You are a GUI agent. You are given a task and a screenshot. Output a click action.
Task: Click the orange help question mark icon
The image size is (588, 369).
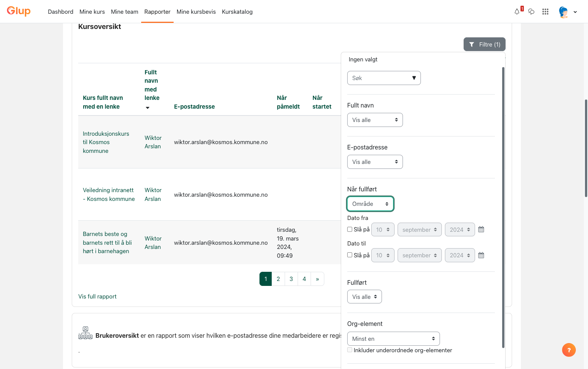pyautogui.click(x=569, y=350)
